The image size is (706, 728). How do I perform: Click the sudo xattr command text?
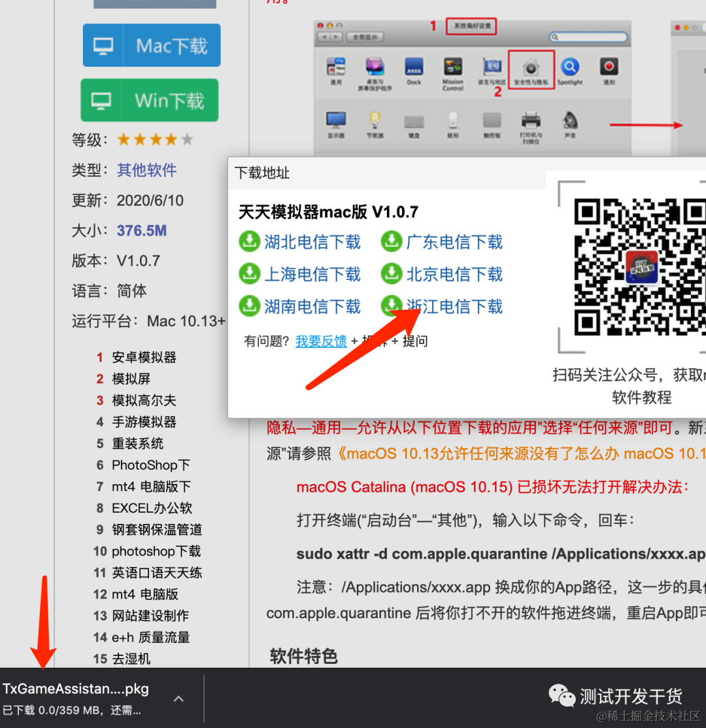click(x=501, y=554)
